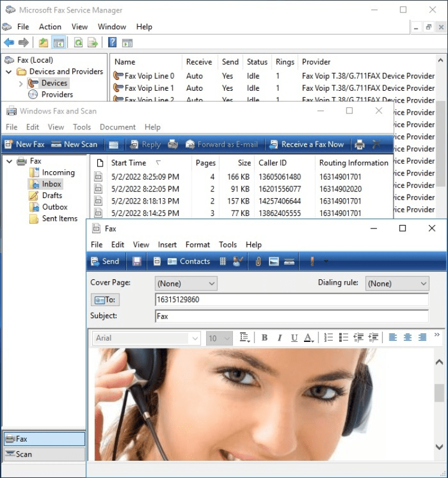Screen dimensions: 448x478
Task: Click the preview page icon beside Contacts
Action: coord(157,261)
